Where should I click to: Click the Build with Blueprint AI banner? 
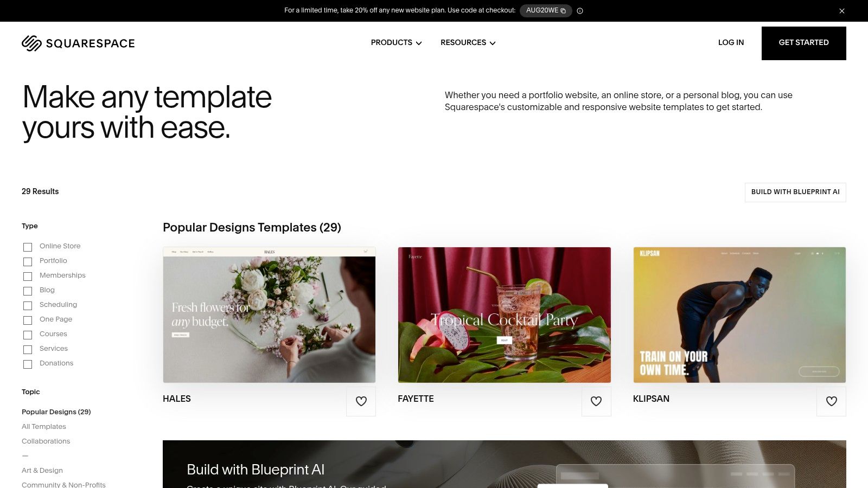pos(505,464)
